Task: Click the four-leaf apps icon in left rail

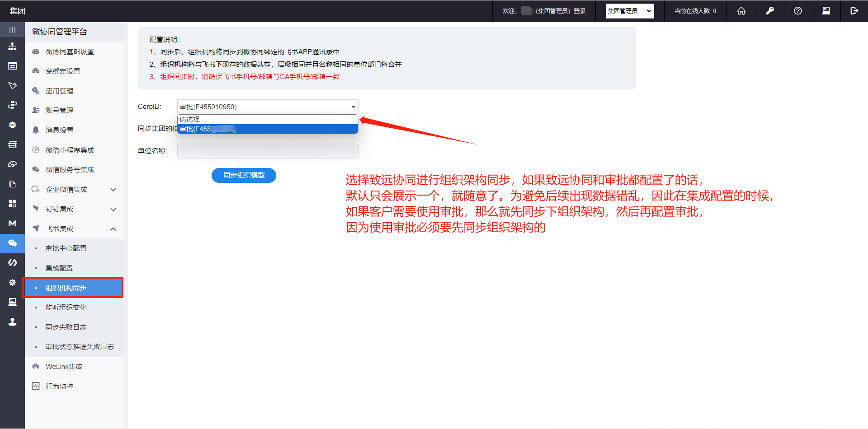Action: point(12,204)
